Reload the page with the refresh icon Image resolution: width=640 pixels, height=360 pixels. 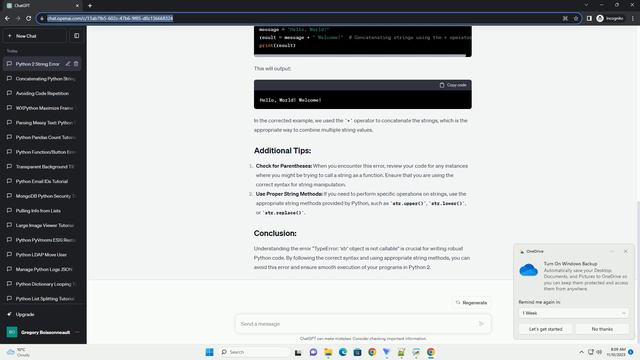(x=29, y=18)
